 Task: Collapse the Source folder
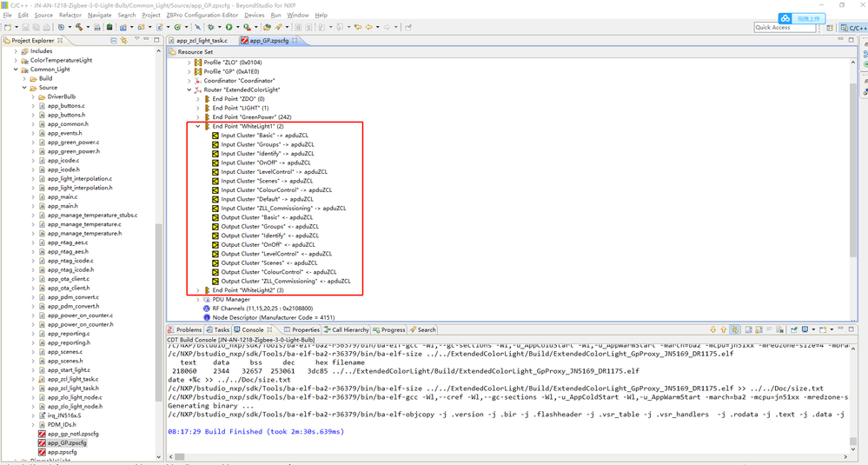tap(24, 88)
